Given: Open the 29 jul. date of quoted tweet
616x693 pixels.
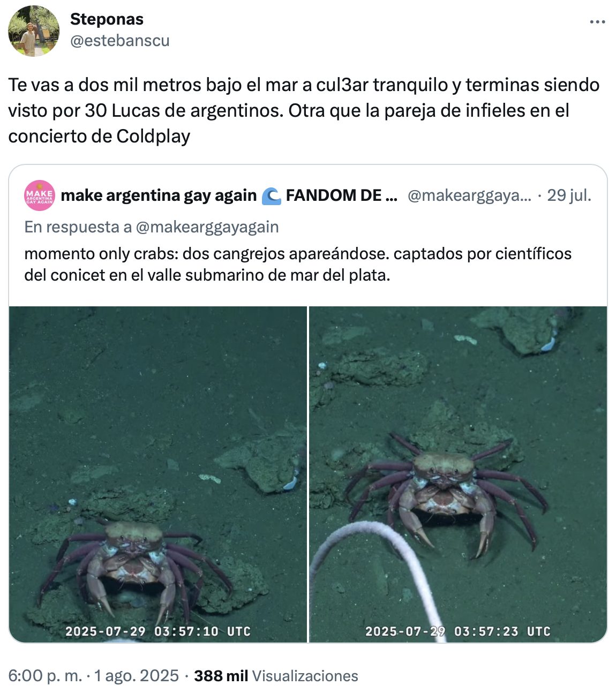Looking at the screenshot, I should coord(569,195).
